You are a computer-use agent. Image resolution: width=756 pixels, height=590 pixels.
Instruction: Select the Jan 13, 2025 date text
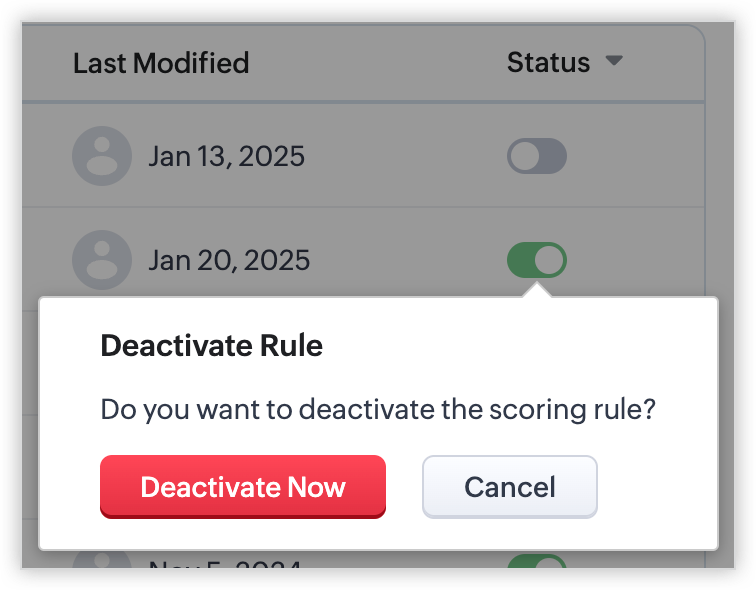tap(227, 157)
